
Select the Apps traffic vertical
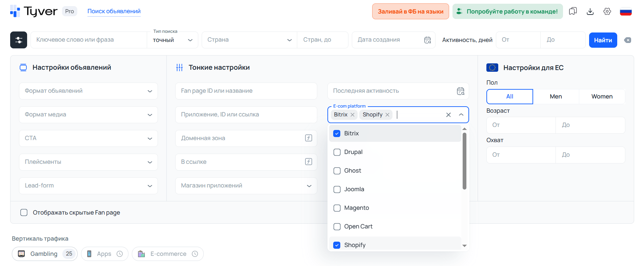pyautogui.click(x=105, y=254)
